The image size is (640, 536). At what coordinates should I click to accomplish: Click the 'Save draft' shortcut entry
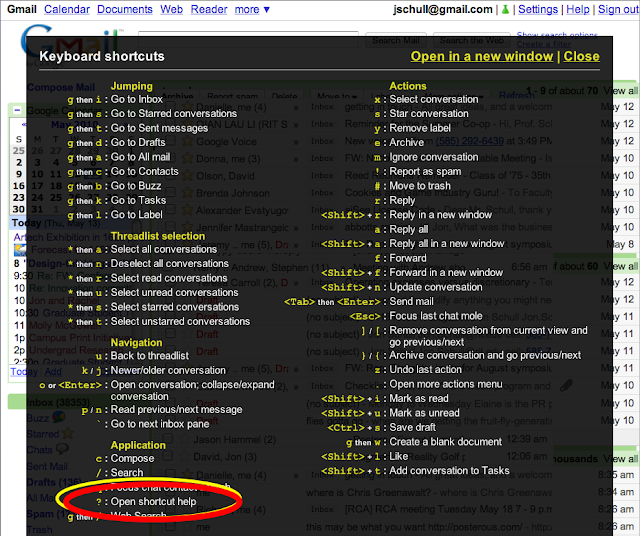click(x=413, y=427)
